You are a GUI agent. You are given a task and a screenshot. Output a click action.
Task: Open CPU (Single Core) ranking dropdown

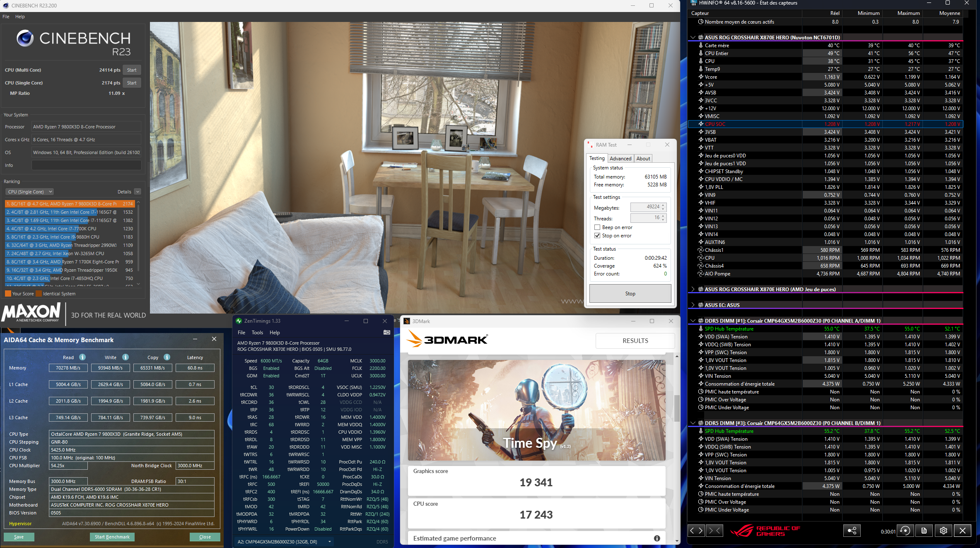tap(30, 192)
